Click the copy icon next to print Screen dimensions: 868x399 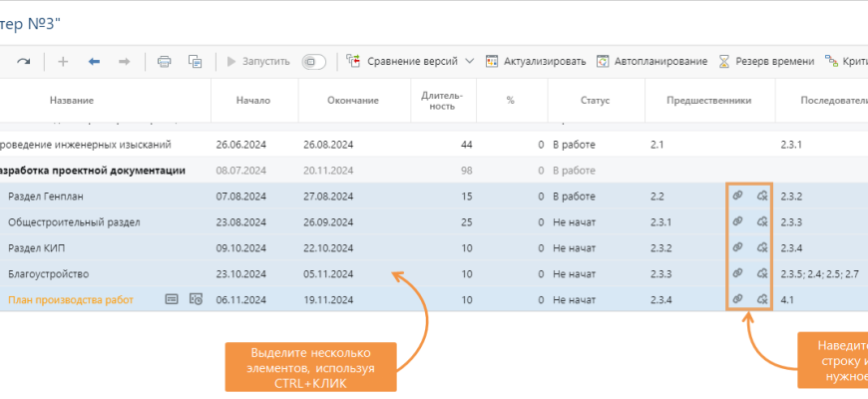pos(196,62)
